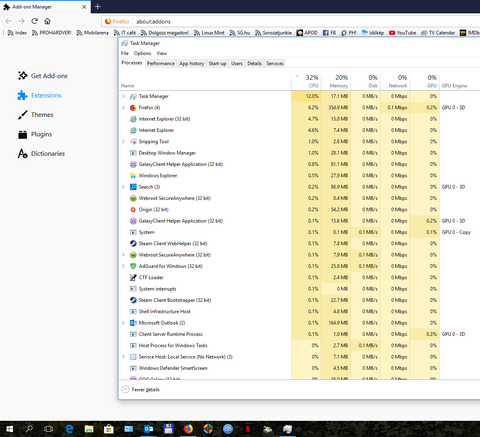Expand the Firefox (4) process group
Viewport: 480px width, 437px height.
click(x=123, y=108)
